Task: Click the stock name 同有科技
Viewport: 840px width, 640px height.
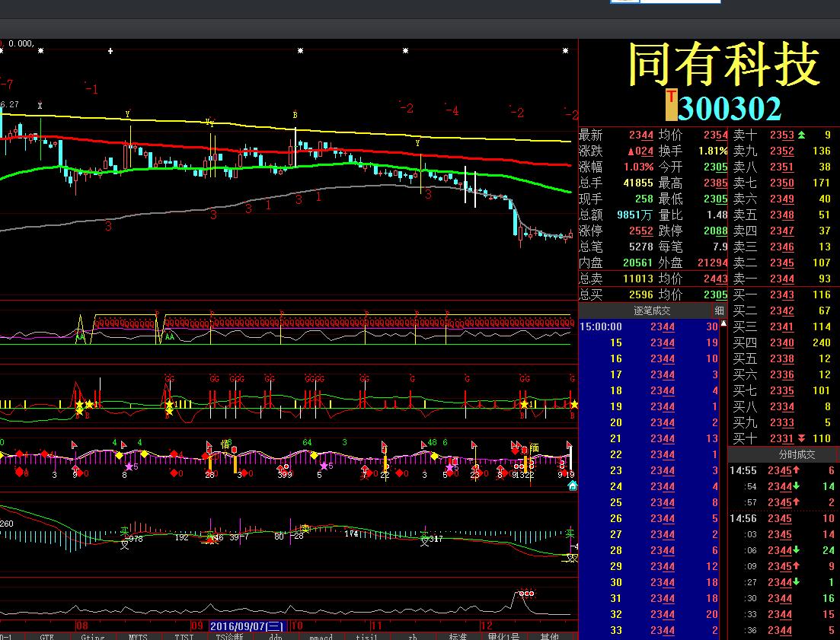Action: 723,64
